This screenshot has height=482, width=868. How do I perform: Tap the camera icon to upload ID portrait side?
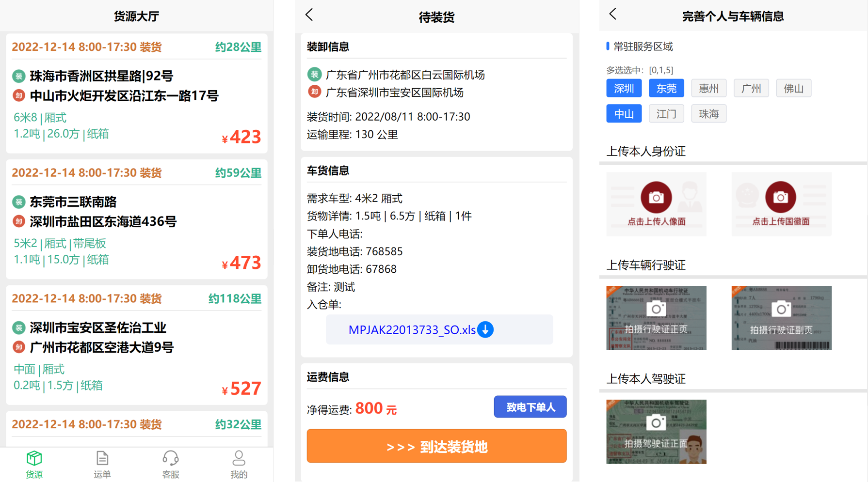point(657,198)
